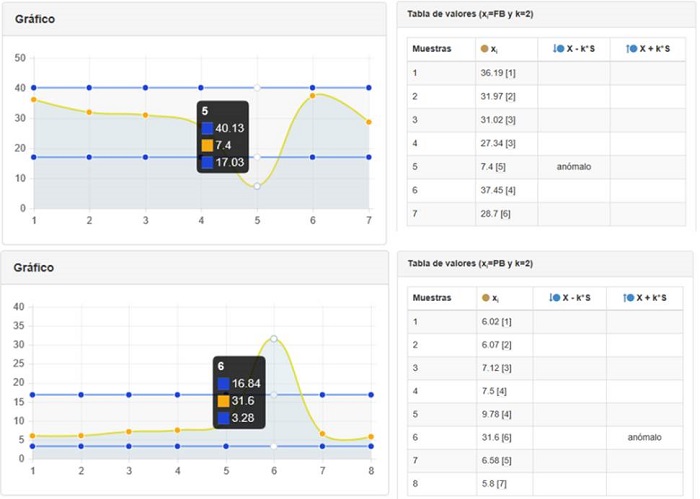Click the tan xi circle icon in PB table
The height and width of the screenshot is (499, 700).
click(x=485, y=298)
